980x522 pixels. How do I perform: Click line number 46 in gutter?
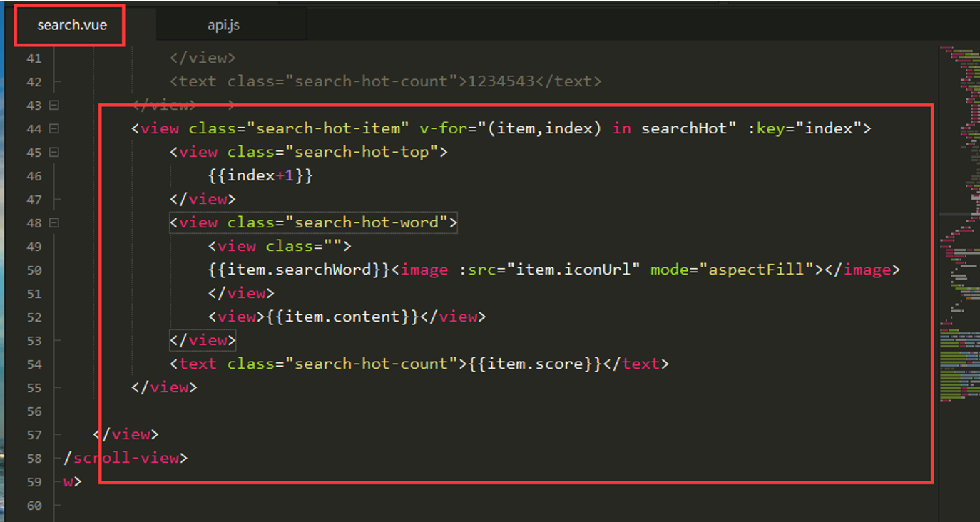[x=34, y=175]
